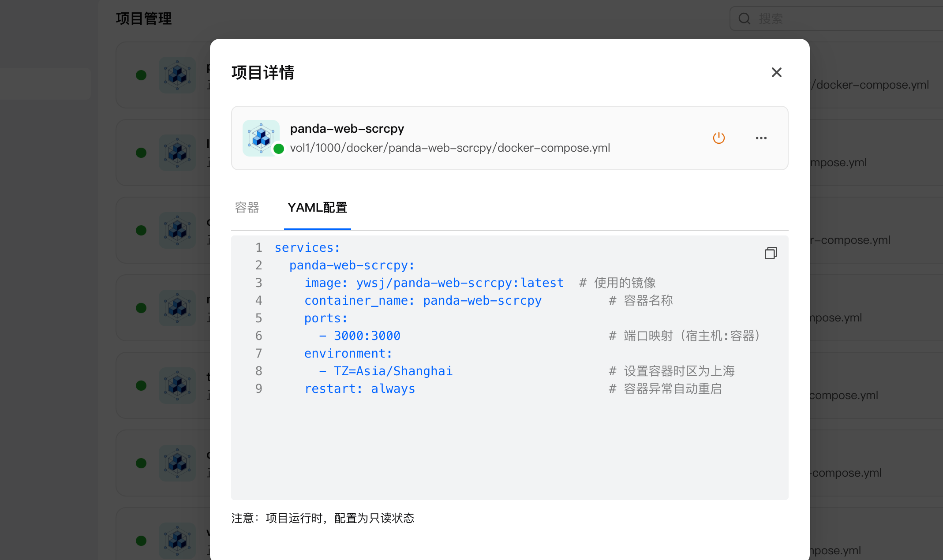Viewport: 943px width, 560px height.
Task: Click the 项目管理 page title
Action: pos(144,19)
